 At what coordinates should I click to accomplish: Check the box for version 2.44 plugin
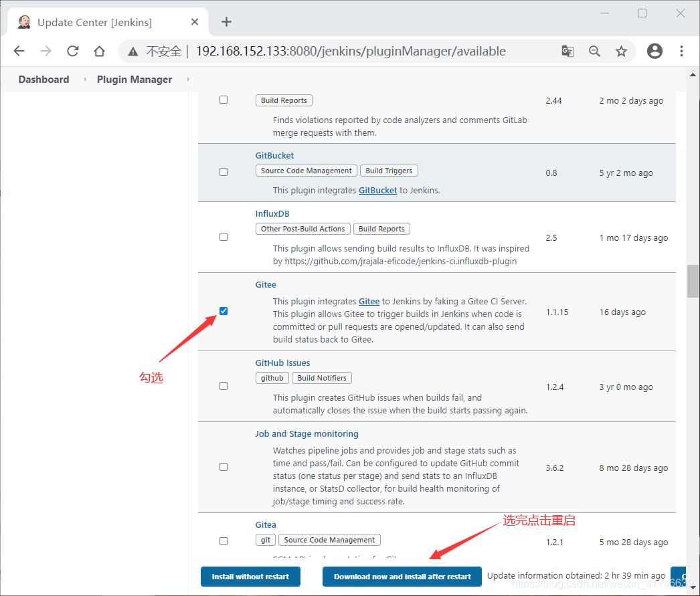pos(224,100)
